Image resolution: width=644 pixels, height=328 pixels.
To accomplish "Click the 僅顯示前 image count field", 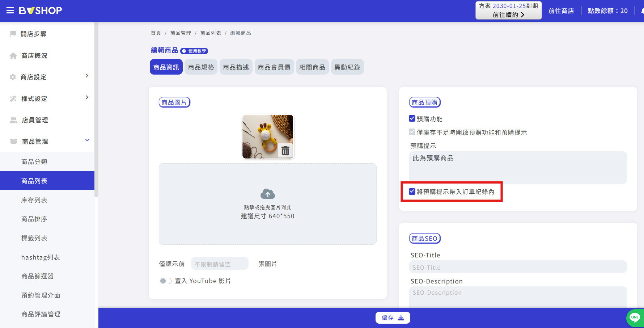I will tap(220, 264).
